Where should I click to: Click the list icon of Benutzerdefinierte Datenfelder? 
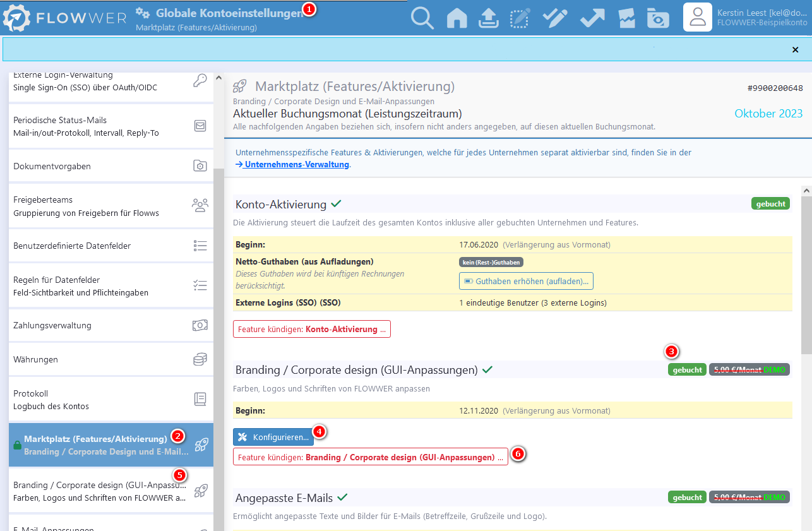click(200, 246)
